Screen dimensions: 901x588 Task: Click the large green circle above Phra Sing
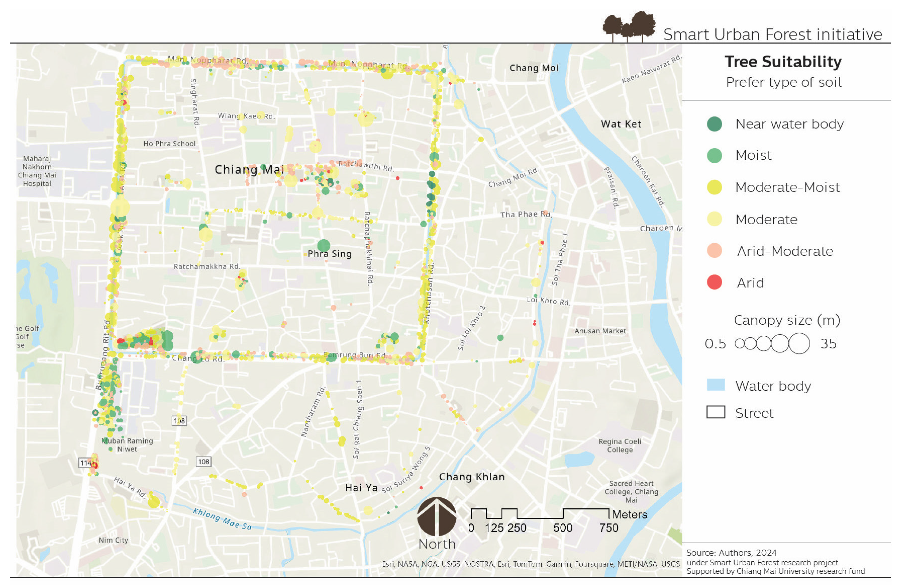323,245
